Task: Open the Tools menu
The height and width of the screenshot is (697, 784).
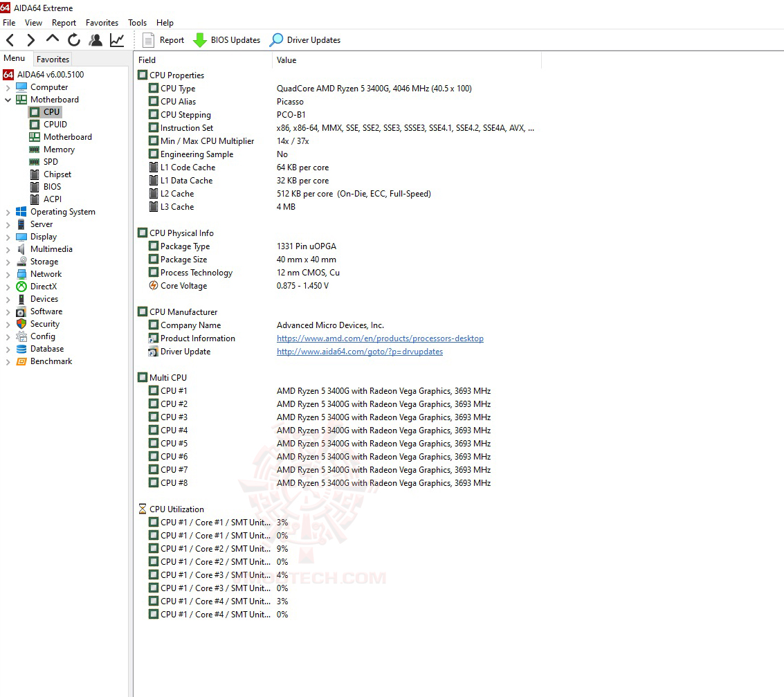Action: point(137,23)
